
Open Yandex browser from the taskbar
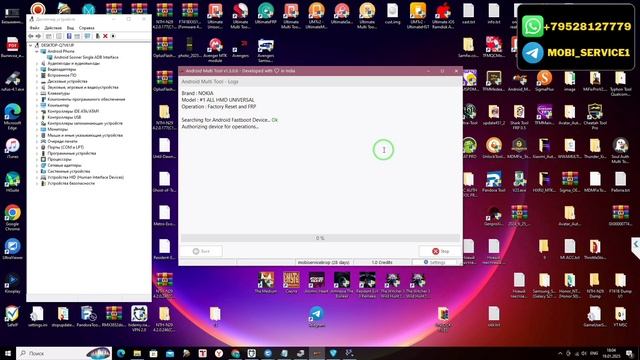219,353
